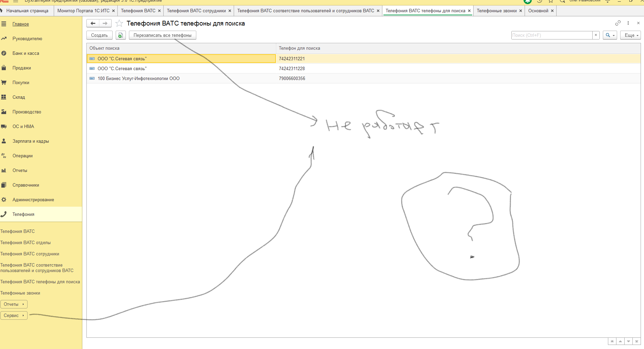Image resolution: width=644 pixels, height=349 pixels.
Task: Sort by Телефон для поиска column header
Action: click(458, 48)
